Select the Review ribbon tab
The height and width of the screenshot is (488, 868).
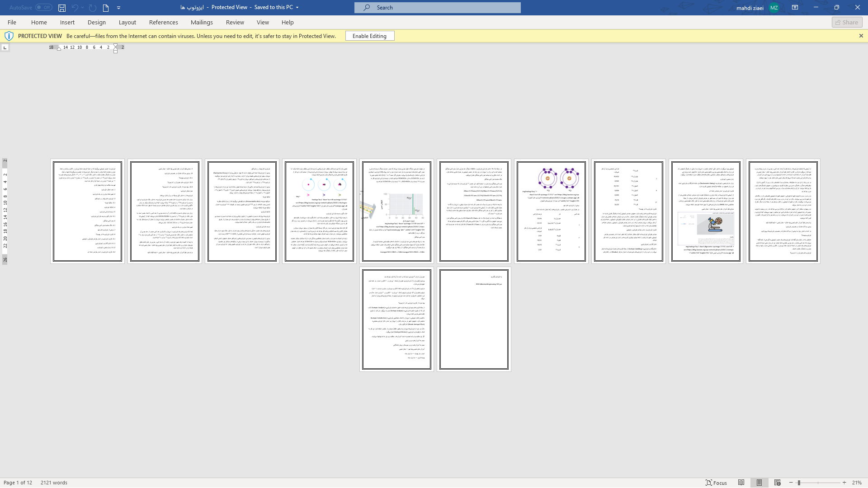(235, 22)
